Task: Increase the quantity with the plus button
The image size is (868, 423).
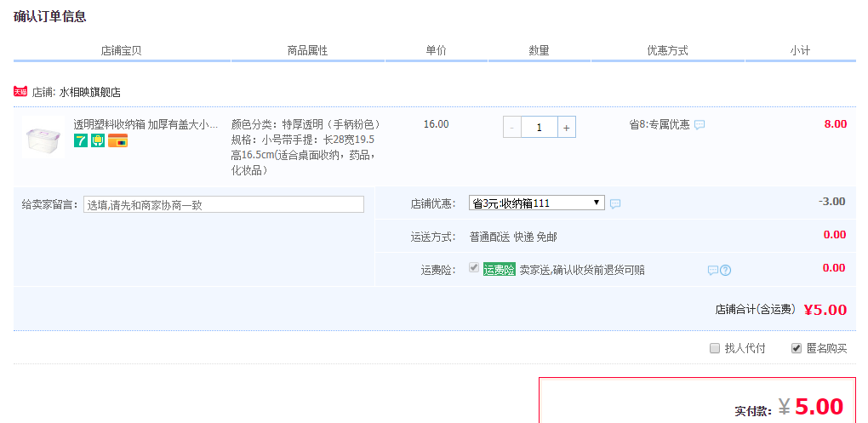Action: tap(566, 128)
